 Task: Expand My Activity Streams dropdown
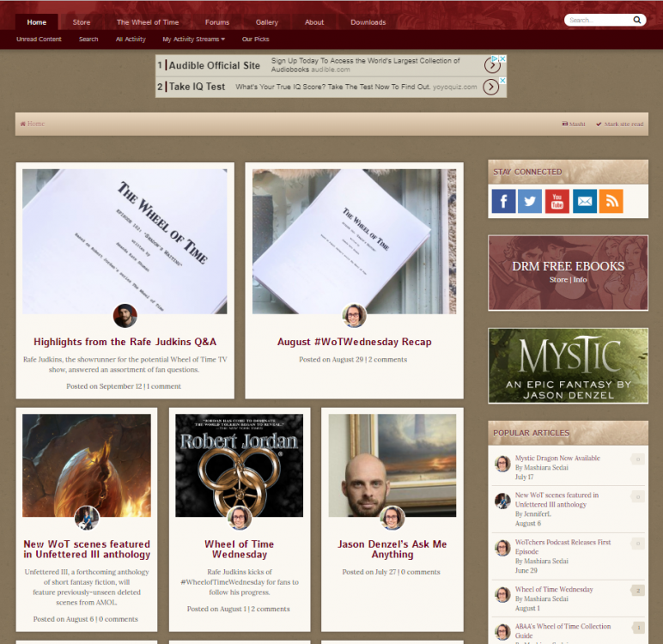tap(193, 39)
